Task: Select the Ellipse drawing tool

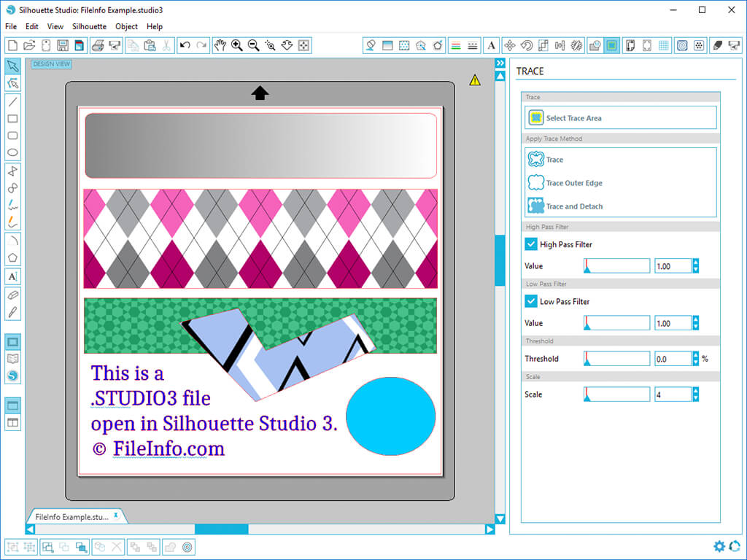Action: click(x=13, y=152)
